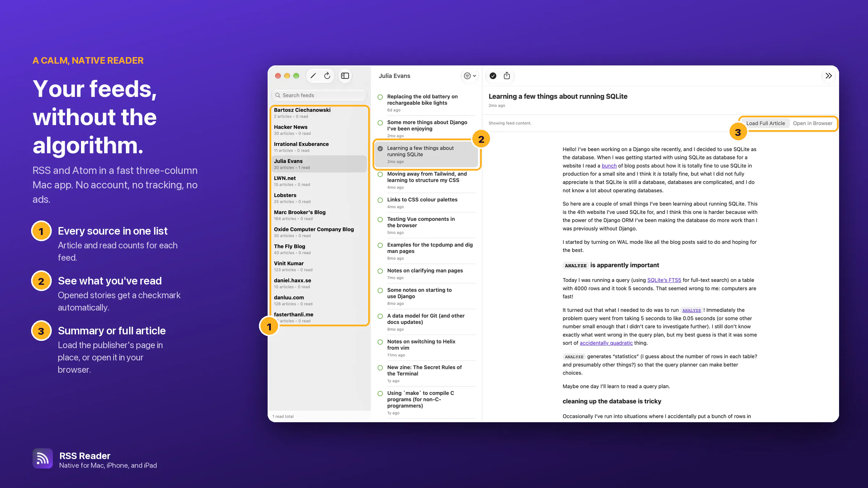Mark article read with checkmark icon
Screen dimensions: 868x488
(x=493, y=76)
